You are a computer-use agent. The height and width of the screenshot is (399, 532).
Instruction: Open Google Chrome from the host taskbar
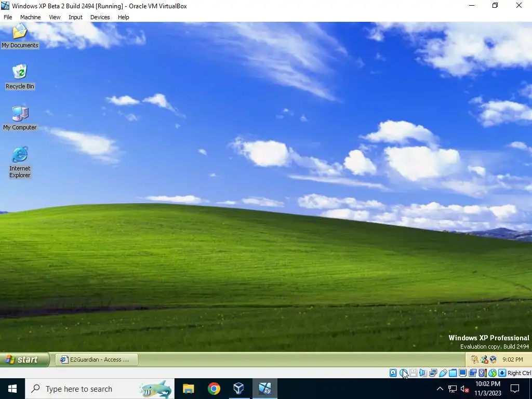pyautogui.click(x=214, y=389)
